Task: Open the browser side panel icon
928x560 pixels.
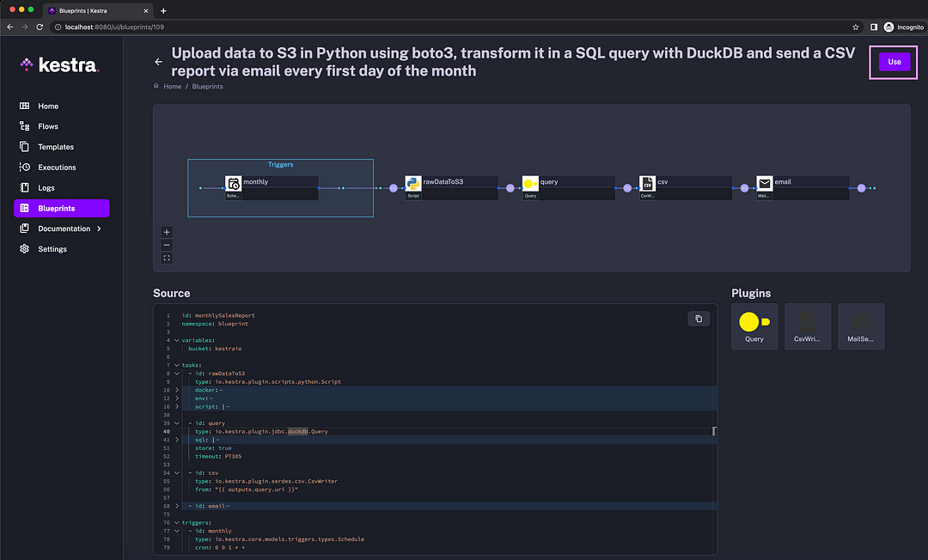Action: [874, 27]
